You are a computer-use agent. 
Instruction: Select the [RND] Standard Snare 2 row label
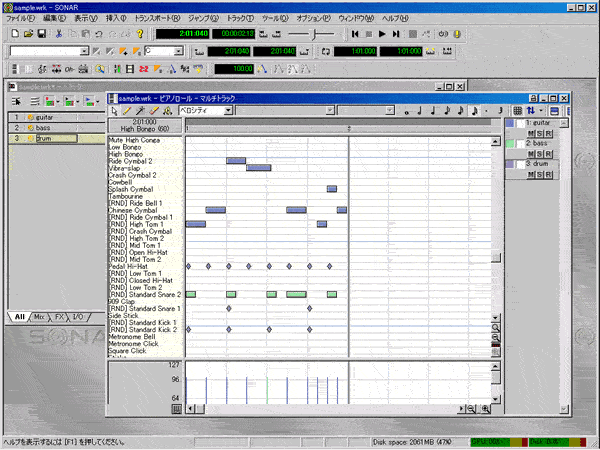coord(145,295)
